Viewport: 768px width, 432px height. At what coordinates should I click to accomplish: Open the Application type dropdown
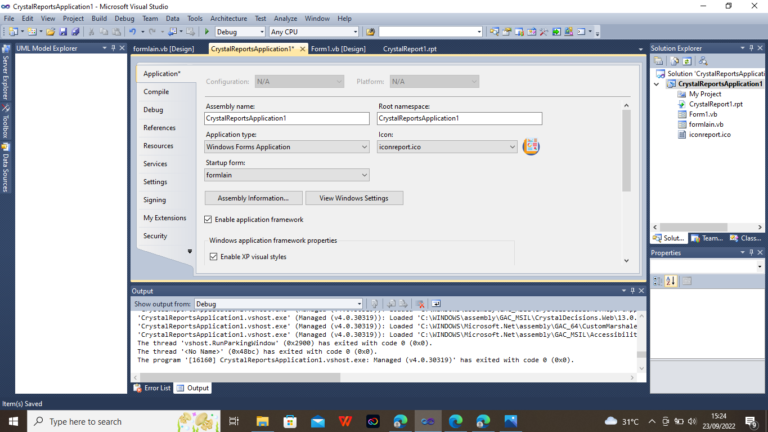click(x=287, y=147)
